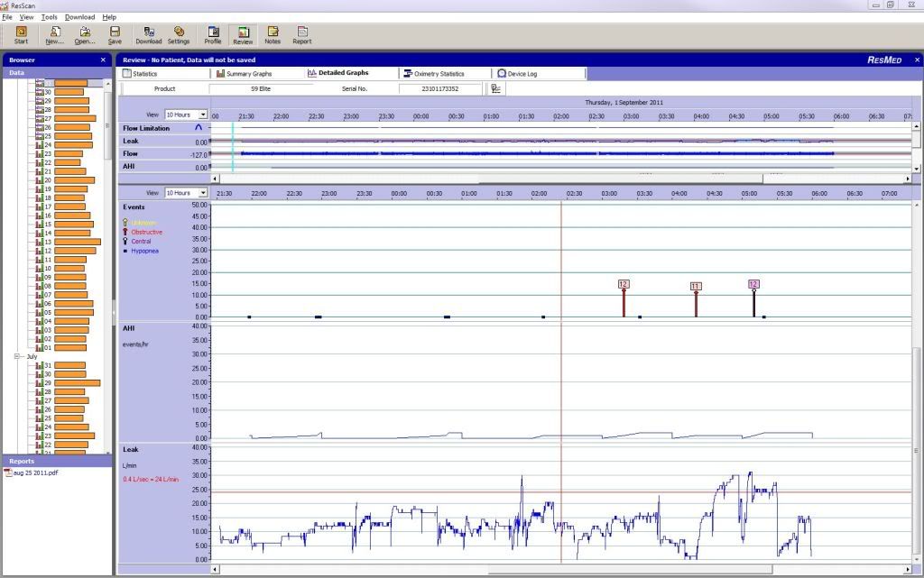Open the Tools menu

(50, 17)
